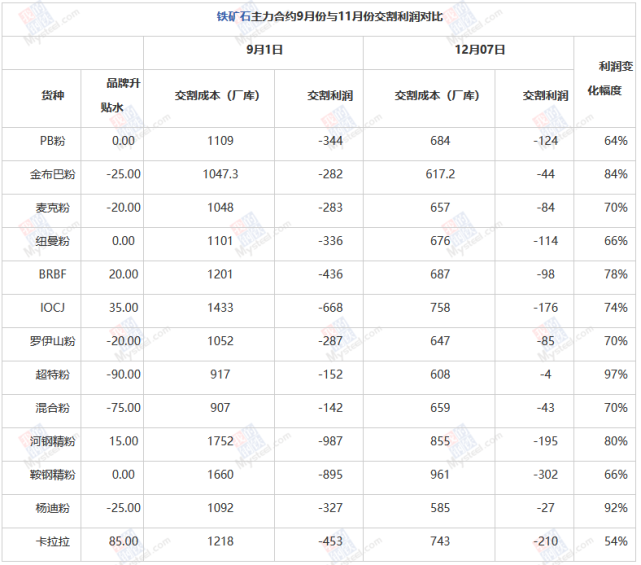Image resolution: width=641 pixels, height=565 pixels.
Task: Select the 杨迪粉 row label
Action: tap(52, 508)
